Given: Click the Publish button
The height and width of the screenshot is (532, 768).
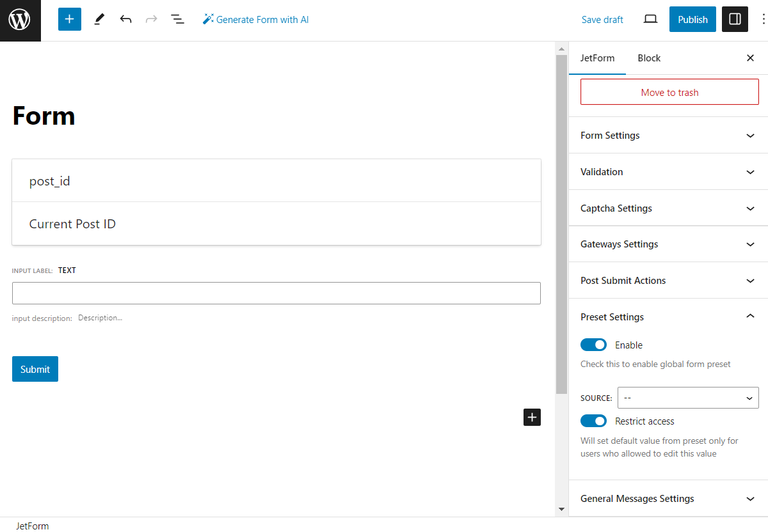Looking at the screenshot, I should point(692,19).
